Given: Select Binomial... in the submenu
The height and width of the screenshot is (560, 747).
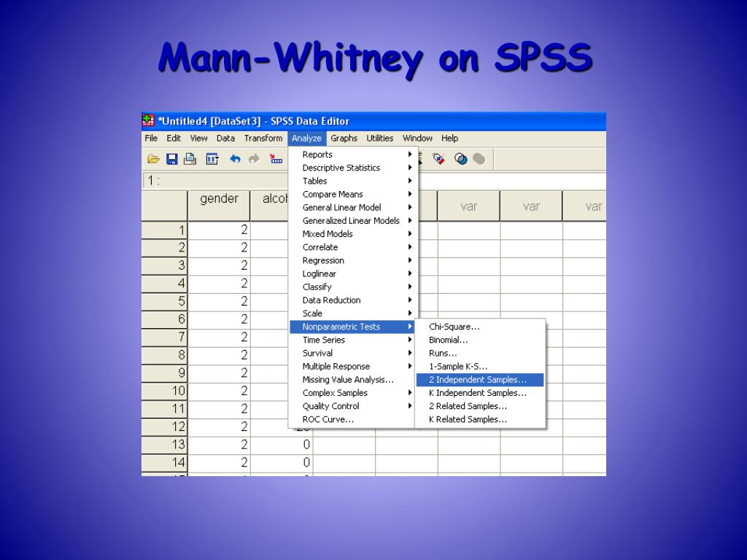Looking at the screenshot, I should pos(480,340).
